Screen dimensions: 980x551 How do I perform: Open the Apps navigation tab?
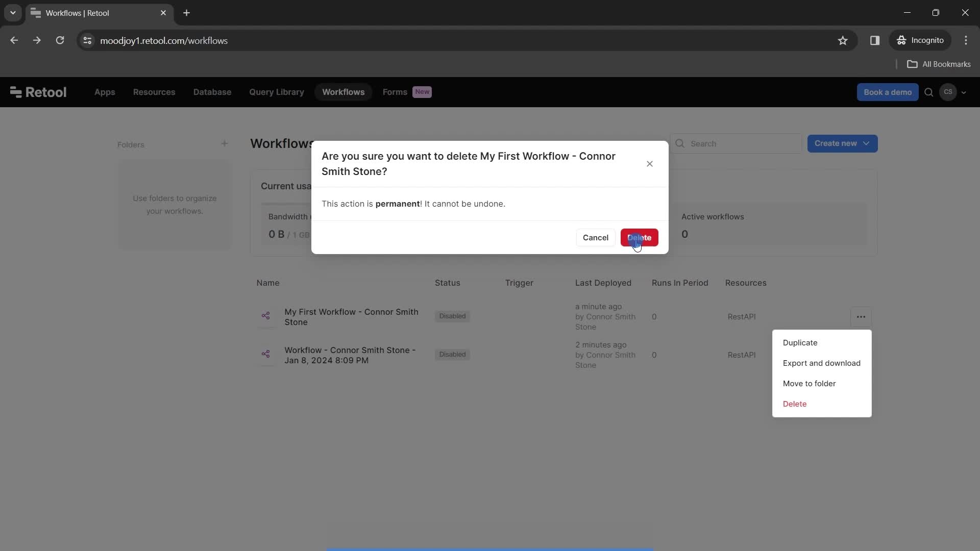pyautogui.click(x=103, y=91)
